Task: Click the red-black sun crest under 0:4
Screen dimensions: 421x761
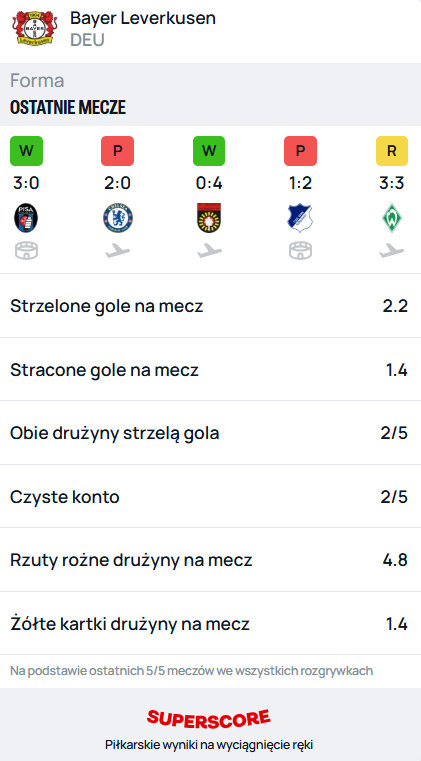Action: coord(209,218)
